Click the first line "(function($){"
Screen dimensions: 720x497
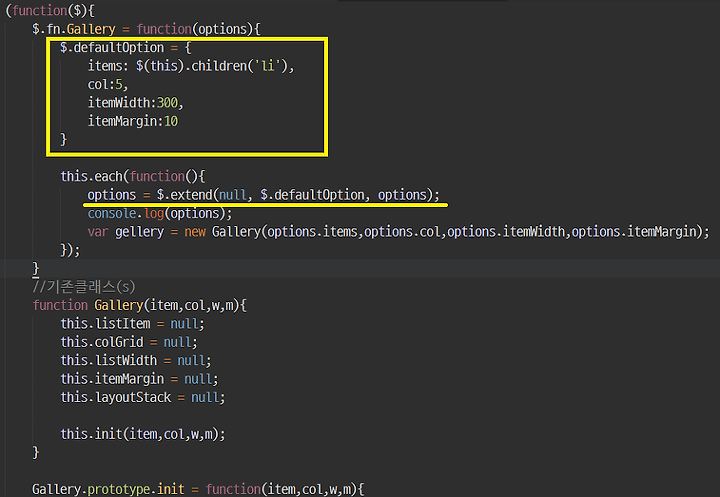pyautogui.click(x=50, y=11)
